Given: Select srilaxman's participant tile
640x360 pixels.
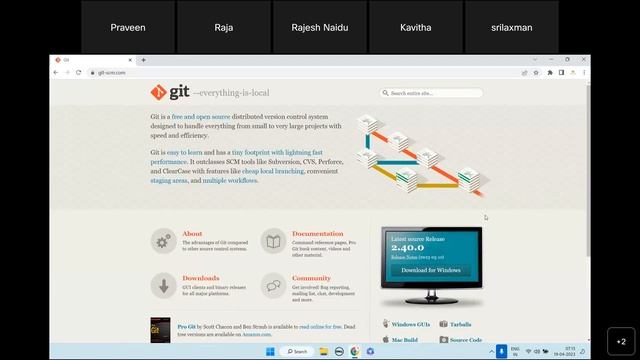Looking at the screenshot, I should [511, 27].
